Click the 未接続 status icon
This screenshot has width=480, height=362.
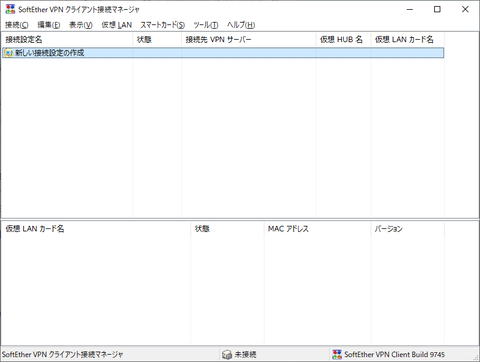tap(227, 354)
